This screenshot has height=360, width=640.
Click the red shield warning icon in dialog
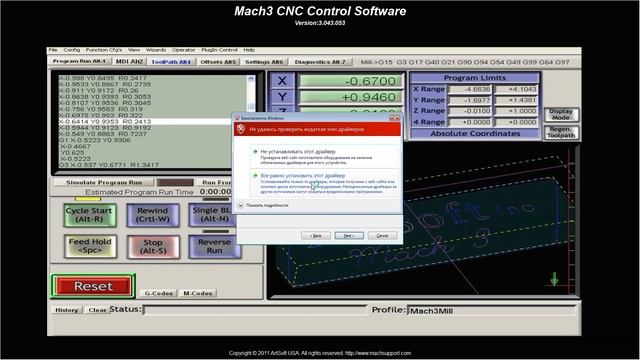pyautogui.click(x=241, y=129)
